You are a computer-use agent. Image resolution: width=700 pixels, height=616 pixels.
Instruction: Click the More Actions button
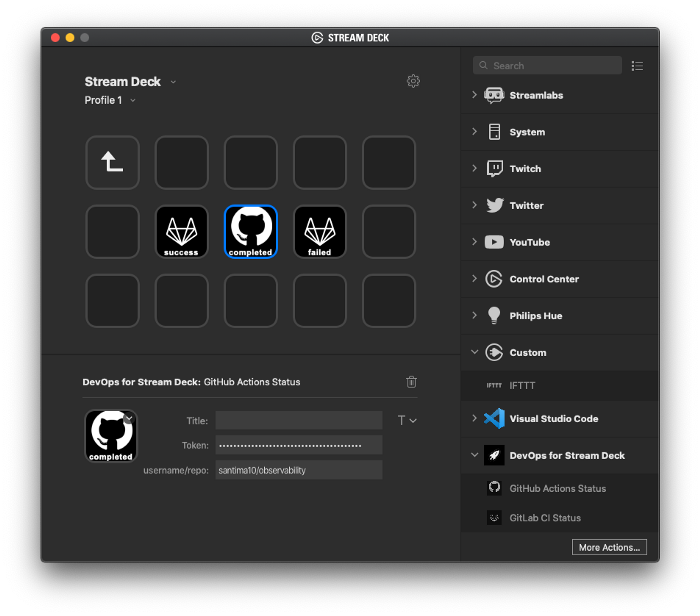tap(609, 547)
